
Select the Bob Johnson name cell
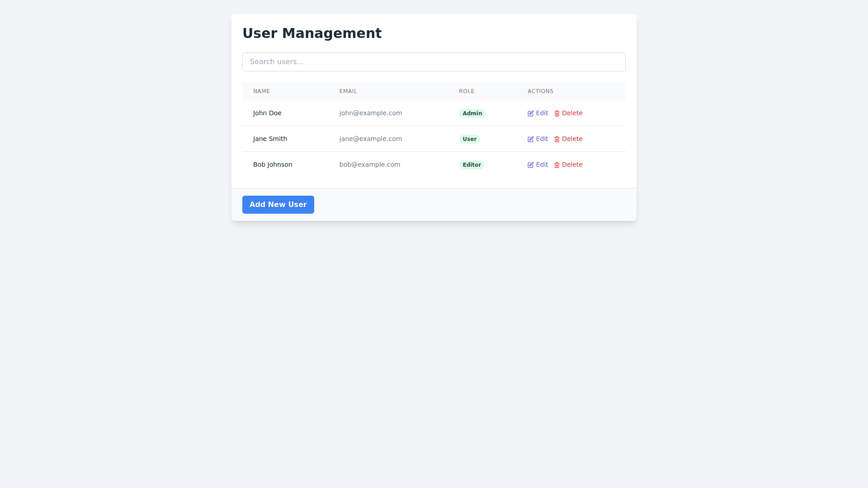273,164
